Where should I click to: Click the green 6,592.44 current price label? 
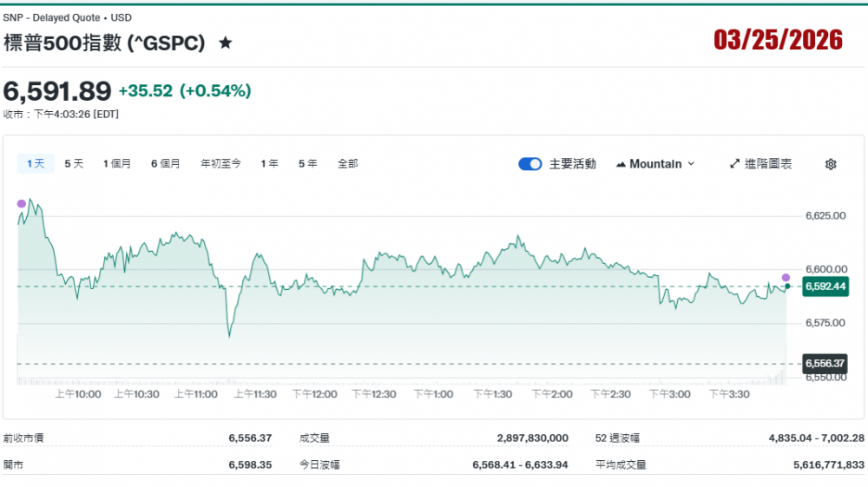[825, 286]
